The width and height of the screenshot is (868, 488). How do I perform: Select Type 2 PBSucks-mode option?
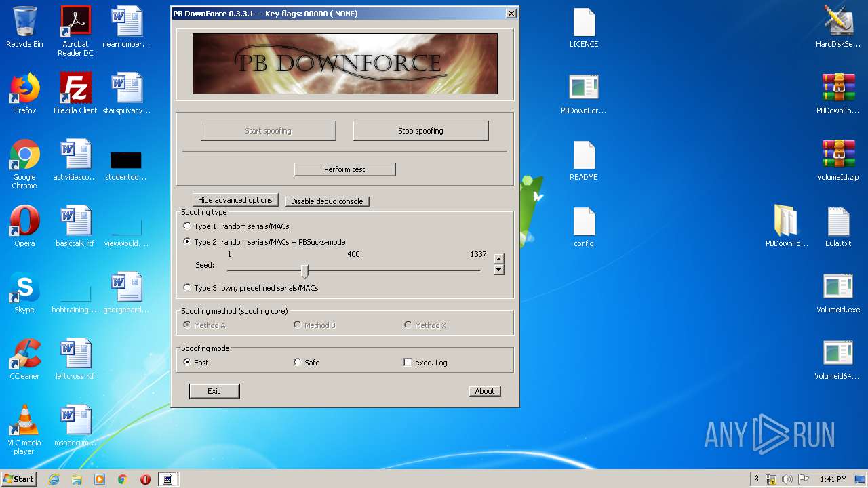264,242
